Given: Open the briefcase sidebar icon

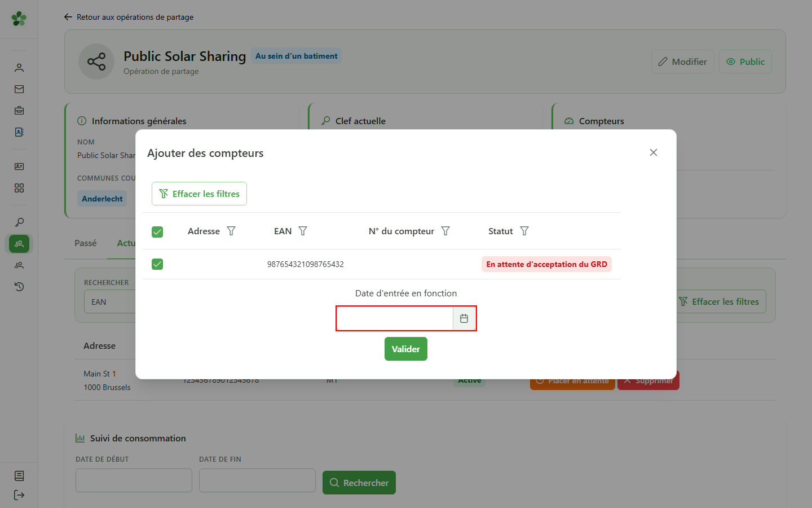Looking at the screenshot, I should click(19, 111).
